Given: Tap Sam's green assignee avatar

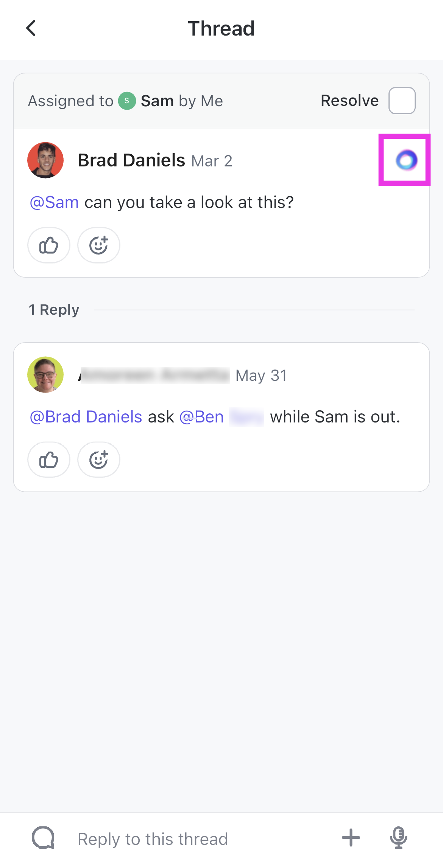Looking at the screenshot, I should pyautogui.click(x=127, y=101).
